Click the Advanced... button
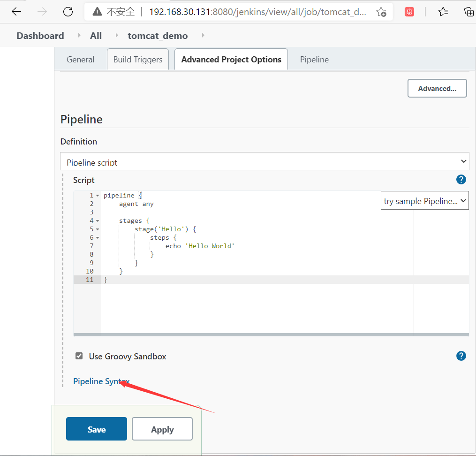 (437, 88)
